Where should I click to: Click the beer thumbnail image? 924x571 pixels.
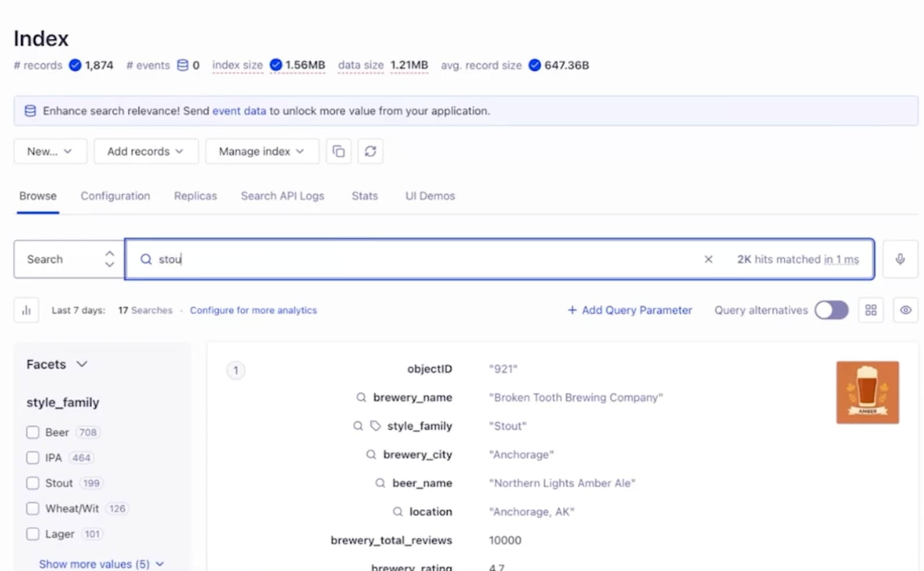tap(867, 392)
